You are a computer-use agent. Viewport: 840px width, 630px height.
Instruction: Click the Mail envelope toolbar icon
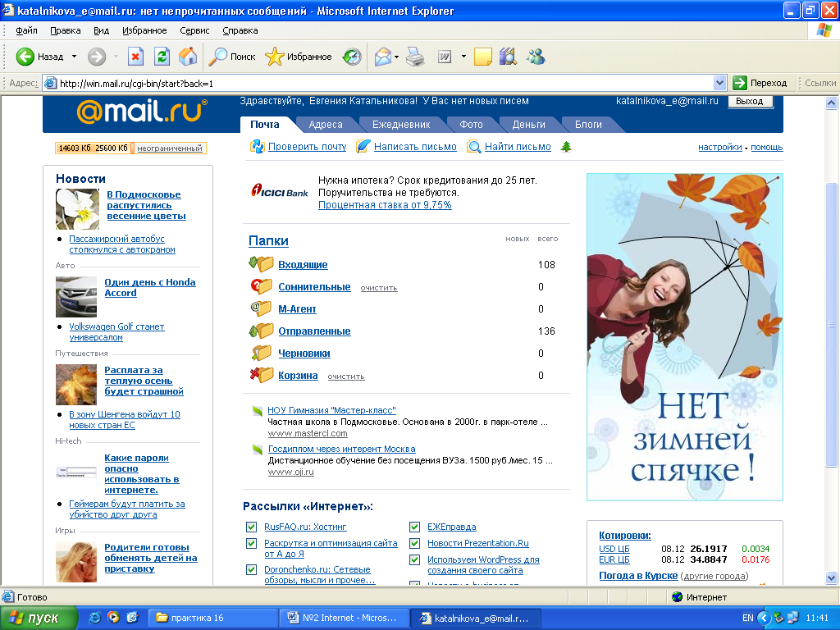382,57
